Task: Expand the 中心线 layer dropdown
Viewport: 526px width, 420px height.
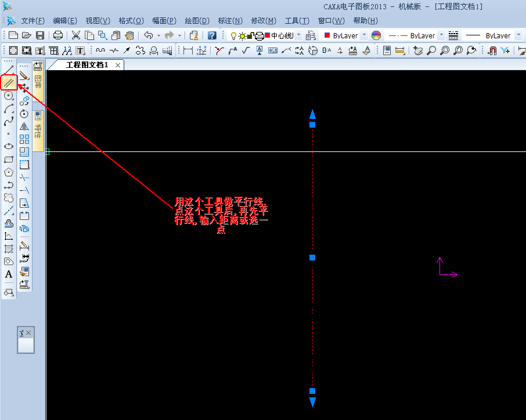Action: pyautogui.click(x=299, y=35)
